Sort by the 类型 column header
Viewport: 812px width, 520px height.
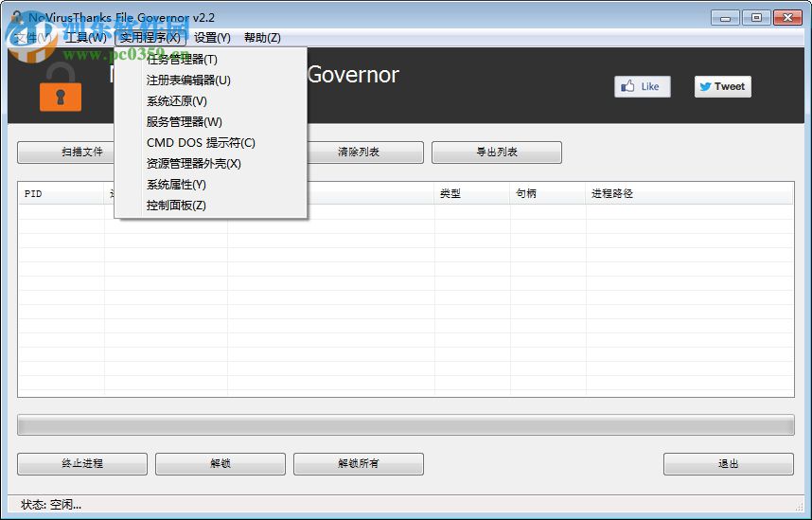(x=471, y=193)
